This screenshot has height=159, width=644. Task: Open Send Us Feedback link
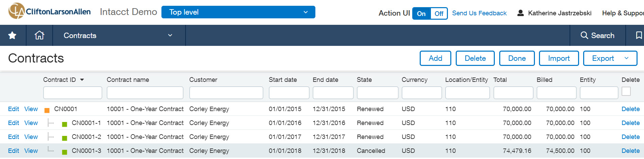(479, 13)
